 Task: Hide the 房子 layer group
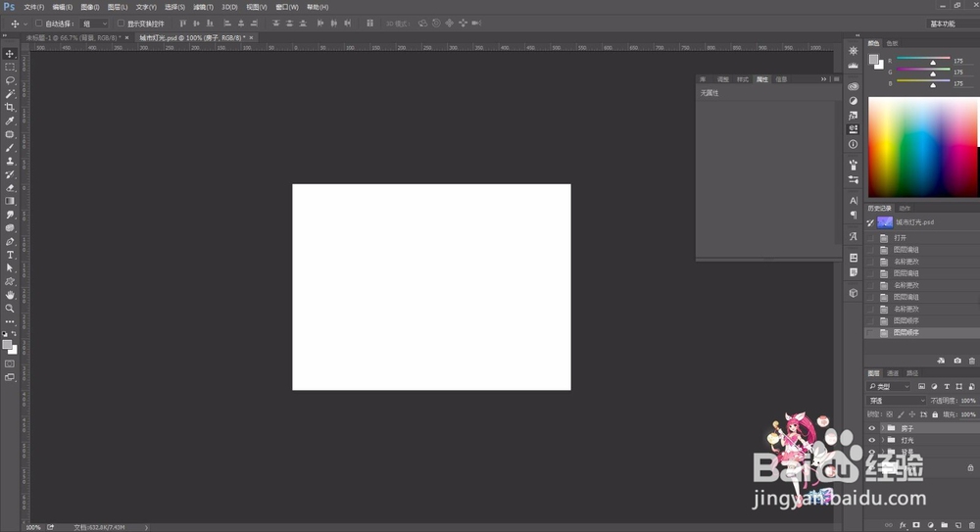pos(872,428)
